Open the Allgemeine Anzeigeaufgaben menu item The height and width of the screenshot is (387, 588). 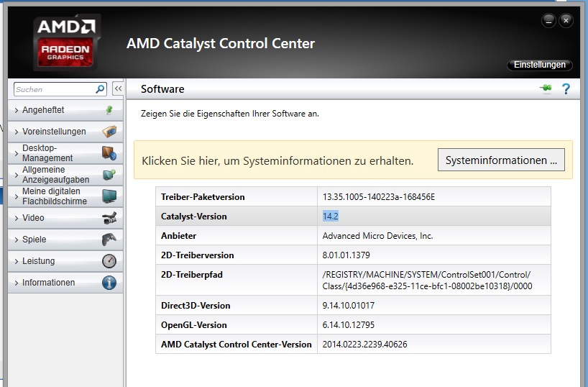point(65,175)
